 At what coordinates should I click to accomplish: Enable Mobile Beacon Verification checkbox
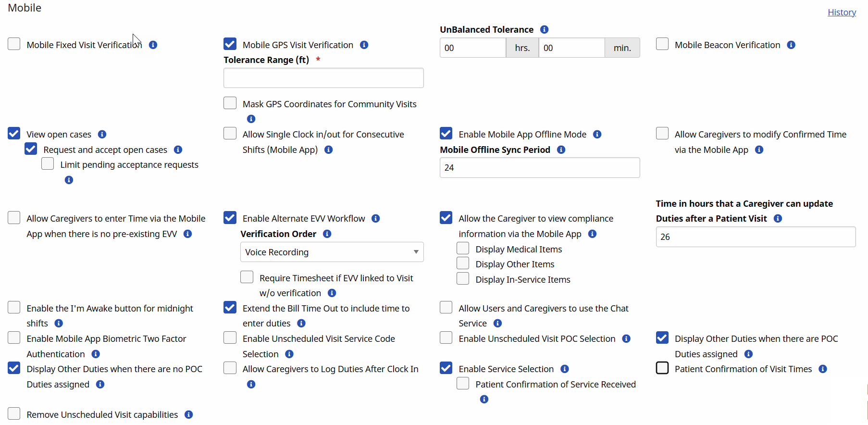tap(662, 44)
